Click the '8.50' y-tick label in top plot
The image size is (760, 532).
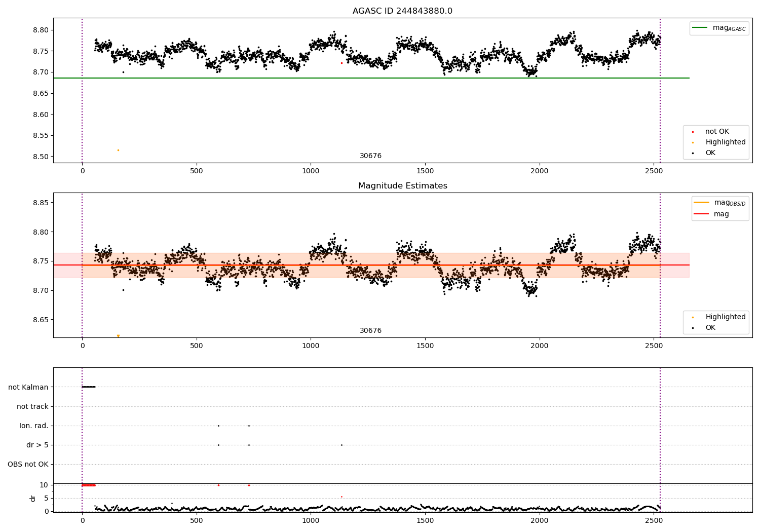41,157
